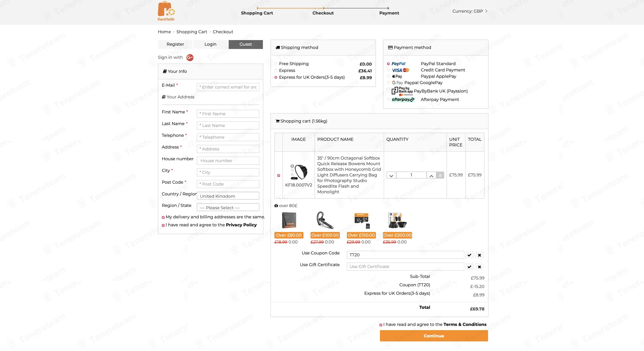Open Home breadcrumb link
The image size is (644, 351).
click(x=164, y=32)
